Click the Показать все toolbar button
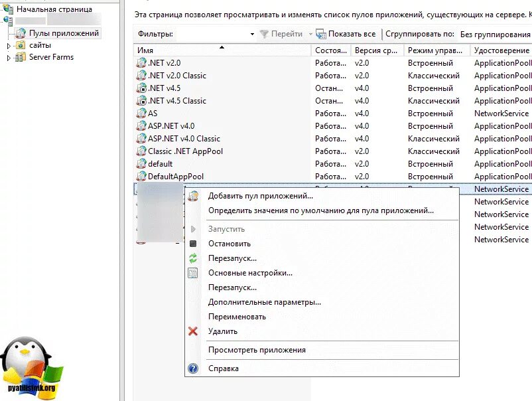Viewport: 532px width, 401px height. pyautogui.click(x=346, y=34)
